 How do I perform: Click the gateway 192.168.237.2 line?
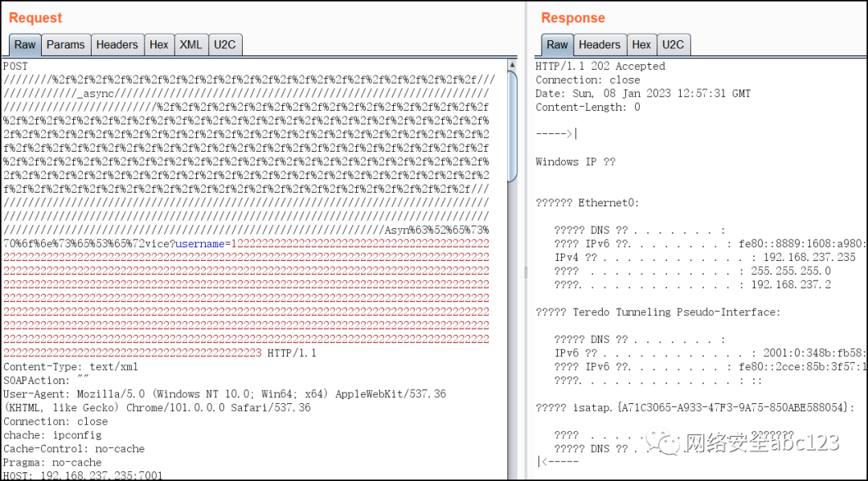693,285
